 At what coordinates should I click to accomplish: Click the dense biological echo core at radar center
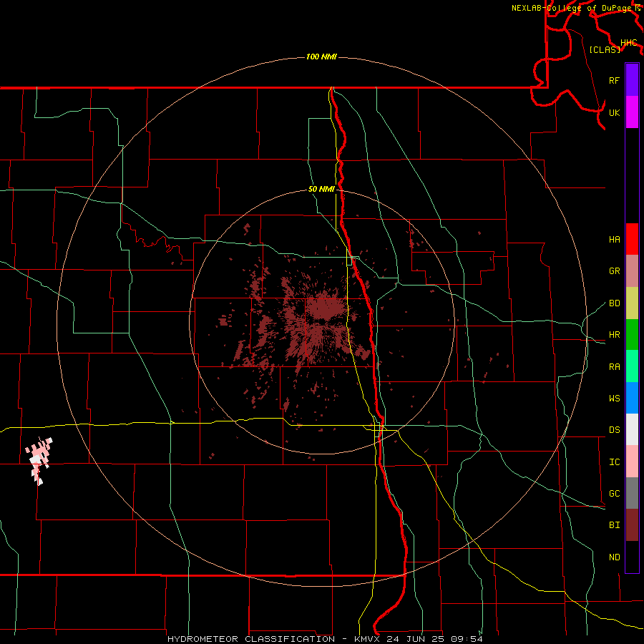tap(324, 309)
